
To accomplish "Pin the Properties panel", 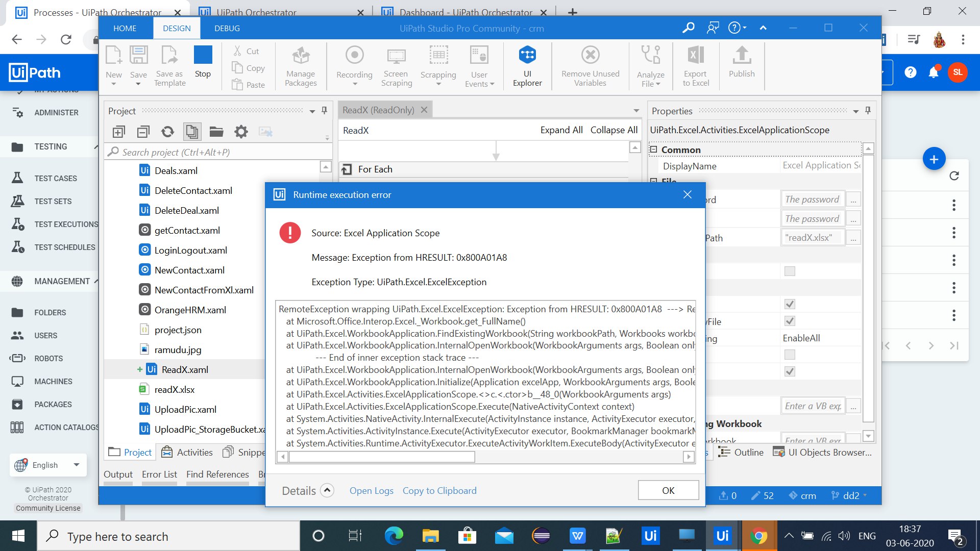I will coord(868,111).
